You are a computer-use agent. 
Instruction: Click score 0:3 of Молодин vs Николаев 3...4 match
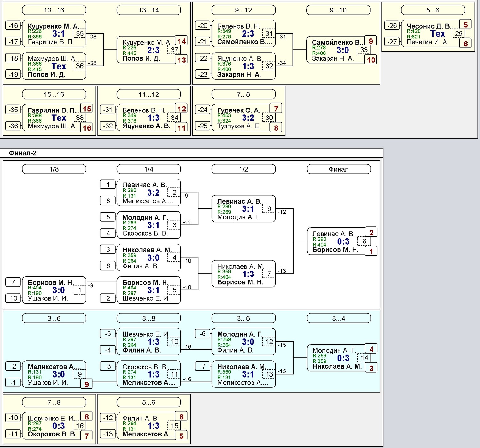pos(343,358)
